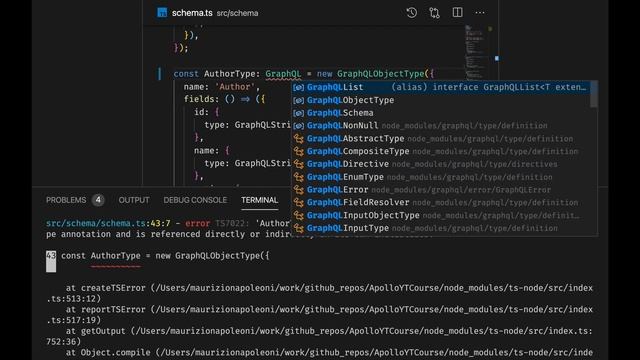Click the name: { line below id block
This screenshot has height=360, width=640.
coord(212,151)
